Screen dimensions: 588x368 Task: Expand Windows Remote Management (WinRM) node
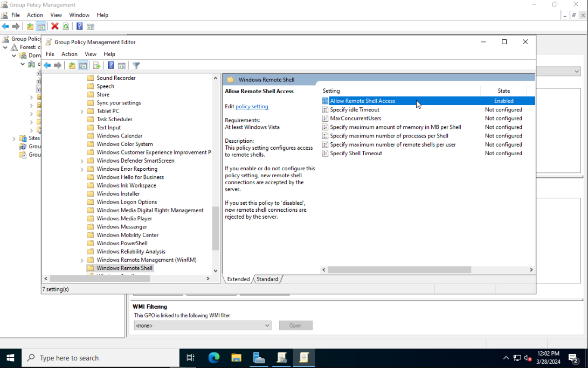coord(82,260)
